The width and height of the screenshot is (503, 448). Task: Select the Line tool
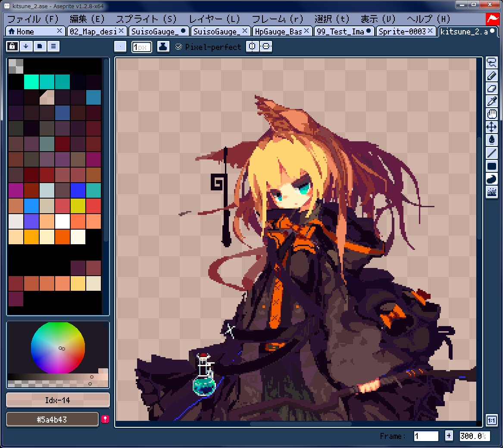click(x=491, y=153)
